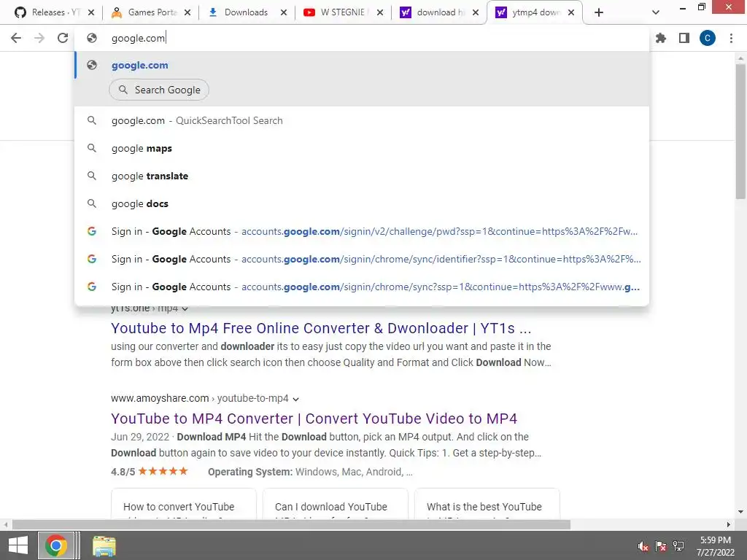Open Sign in suggestion with chrome/sync?ssp URL
Screen dimensions: 747x560
pos(362,287)
